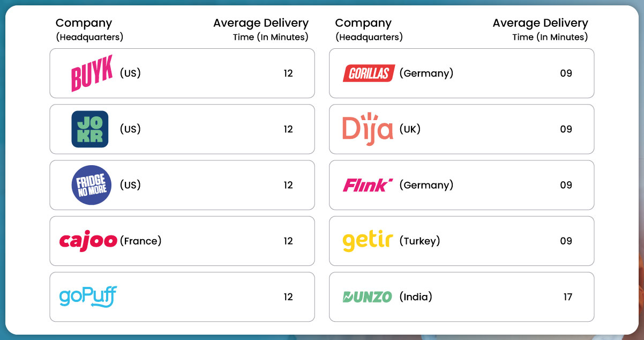Click the (India) label beside Dunzo

(416, 297)
